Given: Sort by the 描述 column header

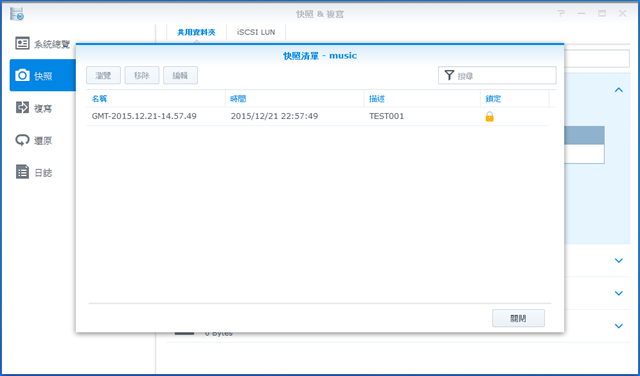Looking at the screenshot, I should (x=422, y=99).
